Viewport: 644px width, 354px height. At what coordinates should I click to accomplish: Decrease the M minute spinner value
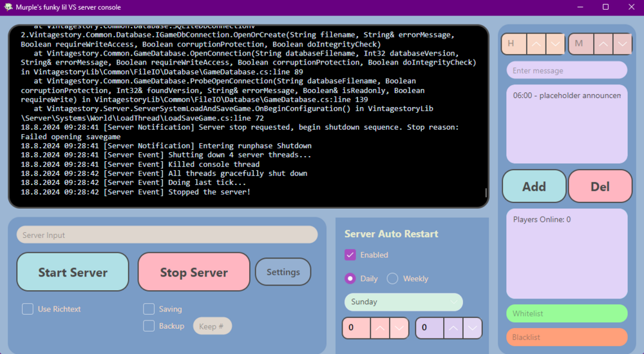pos(622,44)
